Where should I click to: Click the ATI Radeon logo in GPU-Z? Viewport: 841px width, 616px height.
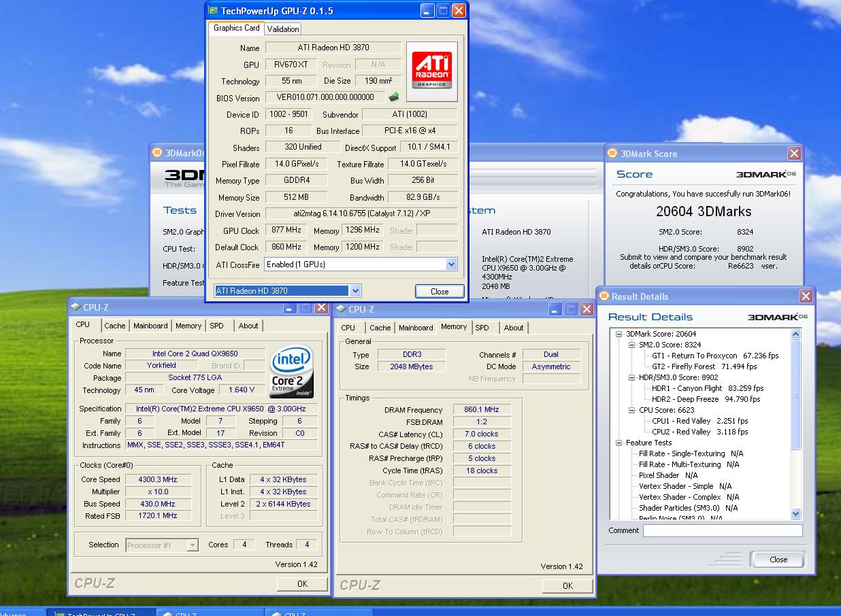431,72
